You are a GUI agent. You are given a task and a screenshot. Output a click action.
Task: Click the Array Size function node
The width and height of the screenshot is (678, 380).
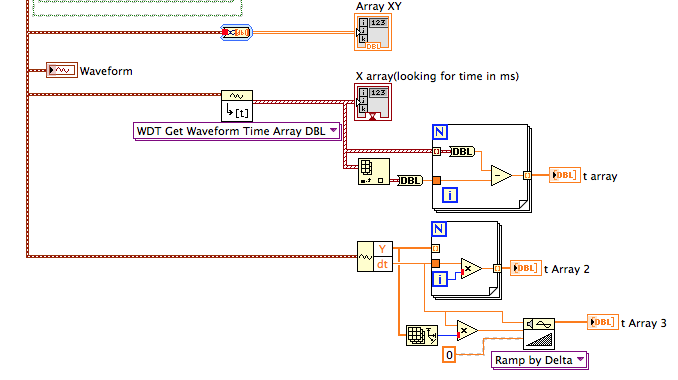point(422,335)
